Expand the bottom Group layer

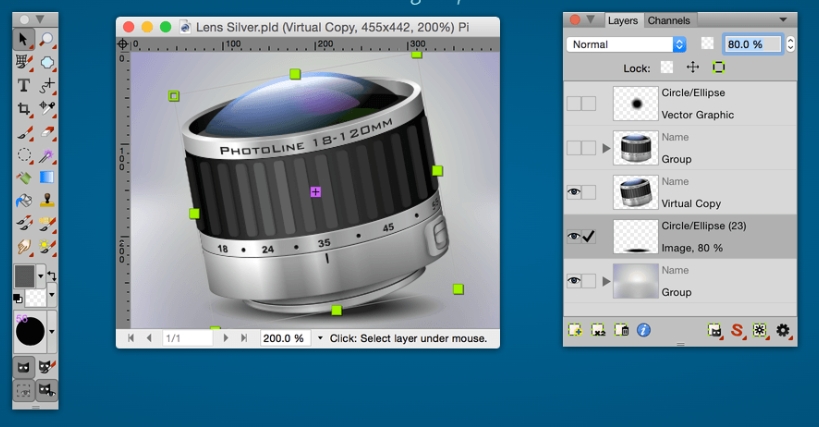coord(603,282)
